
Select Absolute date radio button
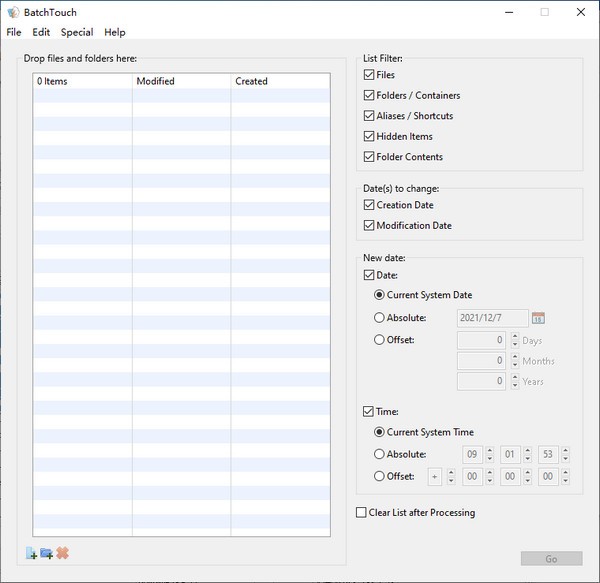click(x=379, y=318)
